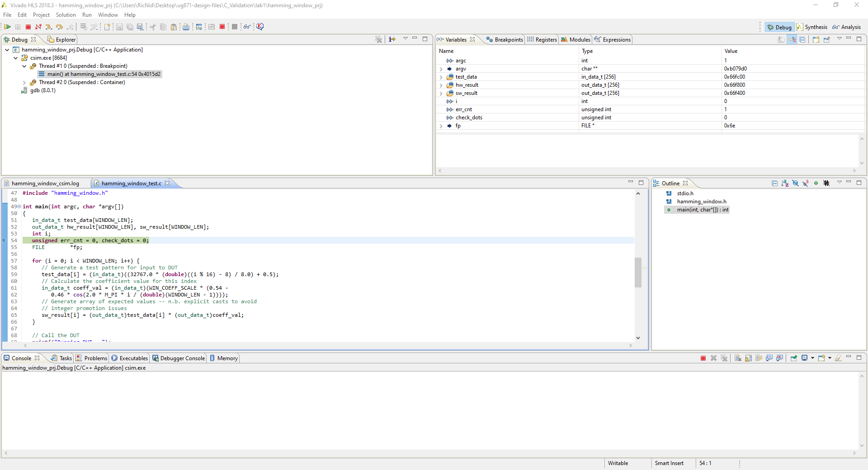Collapse all in the Variables view
Image resolution: width=868 pixels, height=470 pixels.
pos(802,40)
